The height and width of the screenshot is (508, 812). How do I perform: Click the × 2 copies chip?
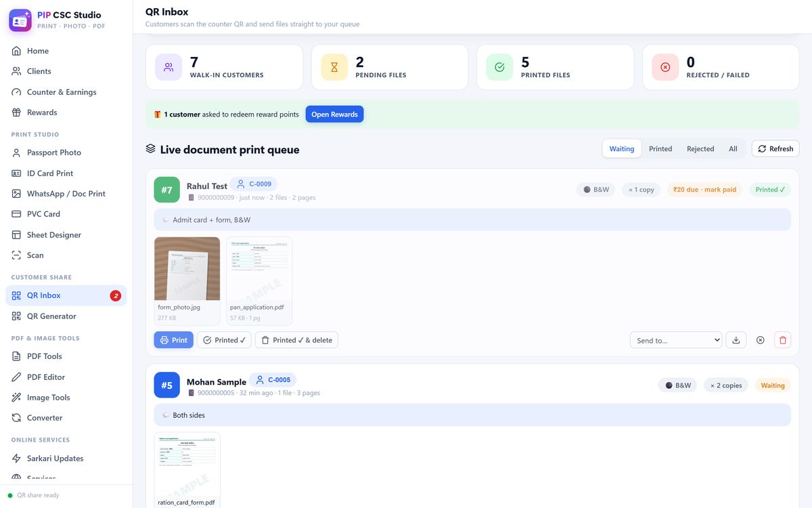point(727,385)
